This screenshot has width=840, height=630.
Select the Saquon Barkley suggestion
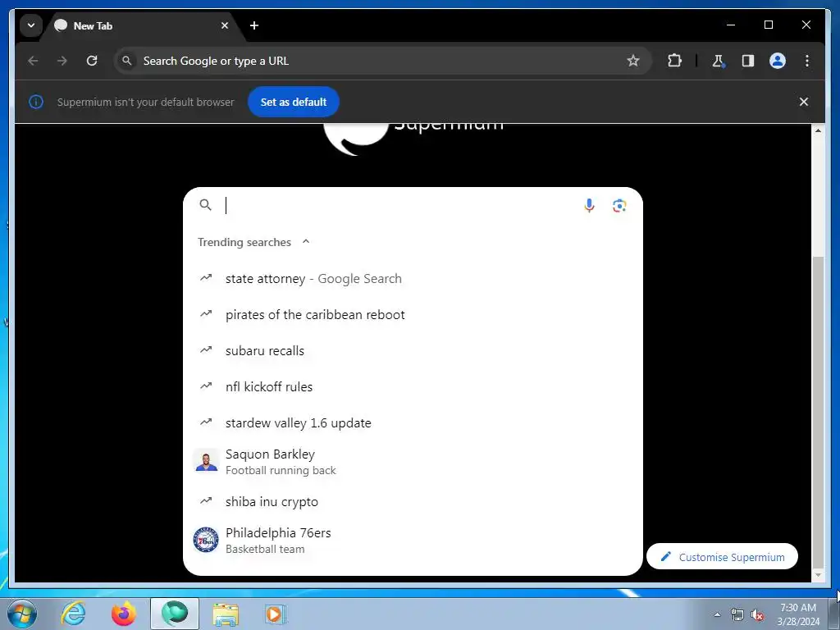pos(413,462)
